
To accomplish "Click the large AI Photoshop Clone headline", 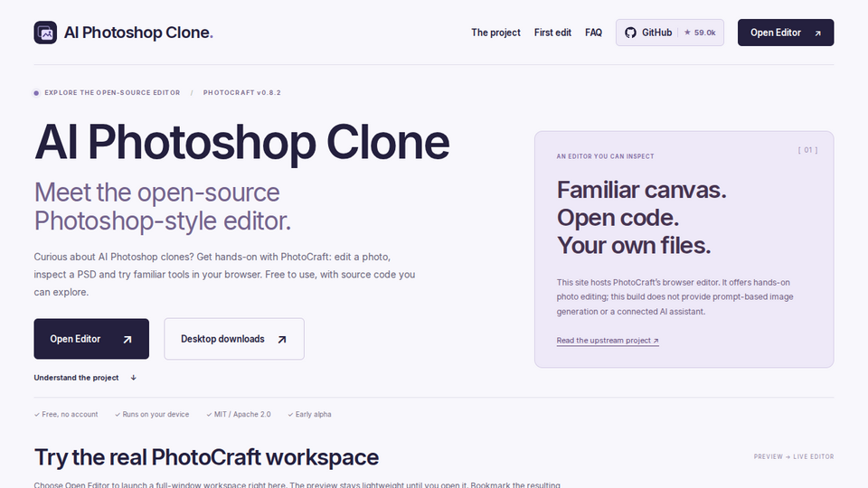I will [241, 142].
